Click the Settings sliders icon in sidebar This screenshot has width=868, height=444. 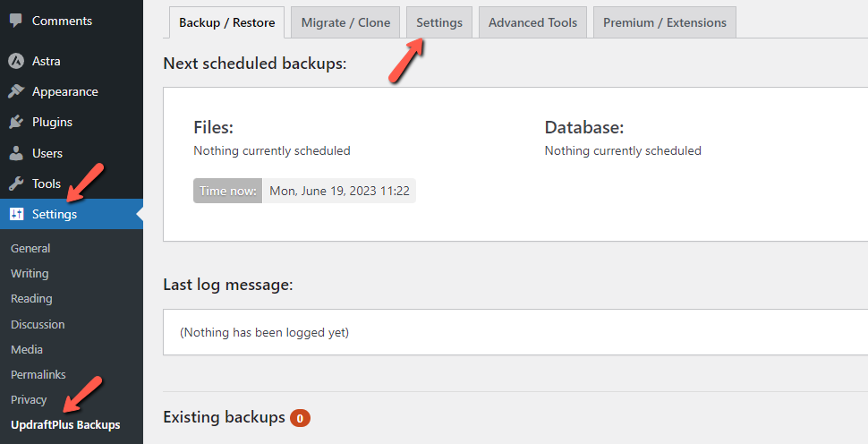tap(16, 214)
